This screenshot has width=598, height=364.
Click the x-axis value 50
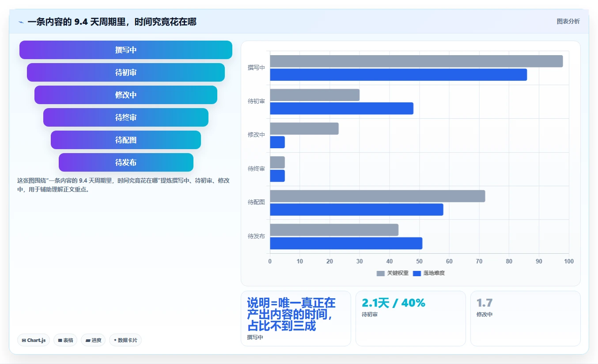pos(420,262)
